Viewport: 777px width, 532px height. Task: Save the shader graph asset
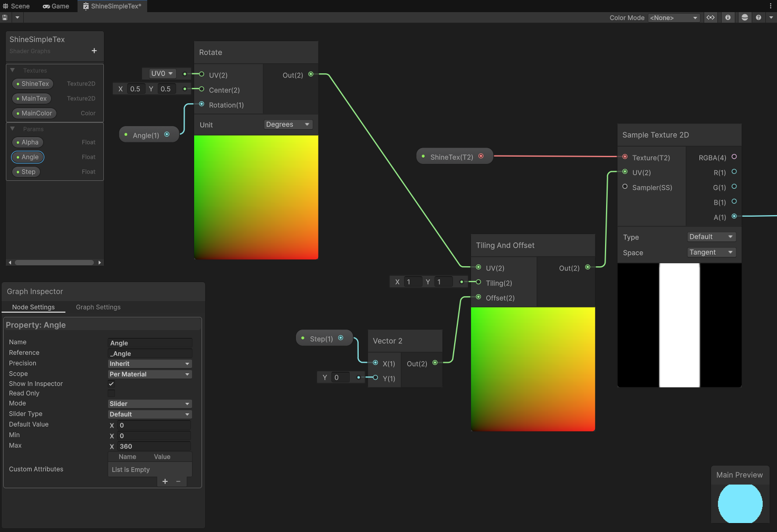coord(5,17)
